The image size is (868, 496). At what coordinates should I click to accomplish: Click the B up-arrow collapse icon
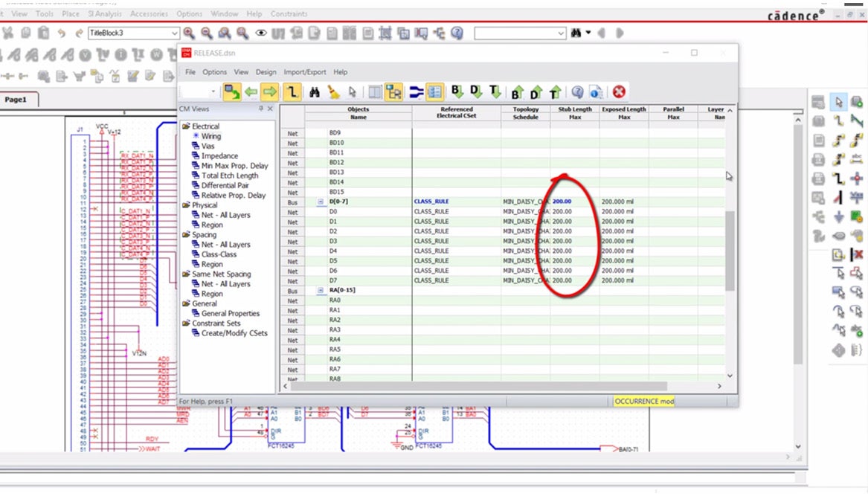[x=517, y=92]
